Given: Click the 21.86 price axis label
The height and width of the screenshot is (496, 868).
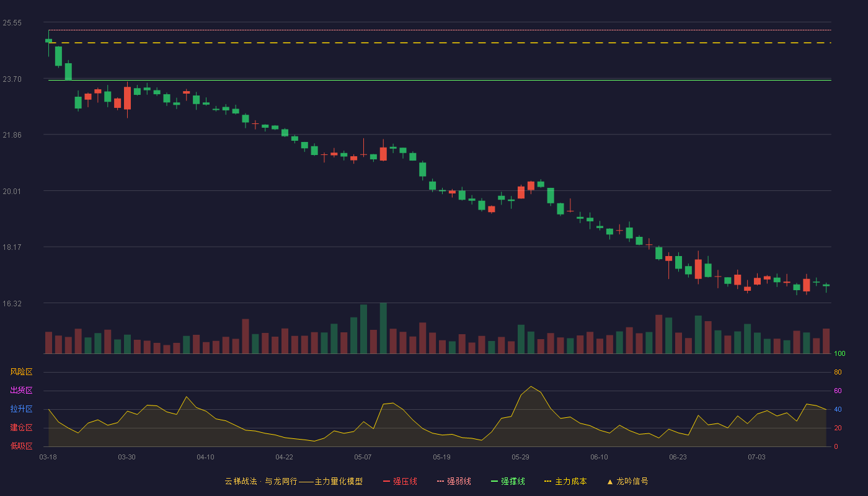Looking at the screenshot, I should 12,135.
